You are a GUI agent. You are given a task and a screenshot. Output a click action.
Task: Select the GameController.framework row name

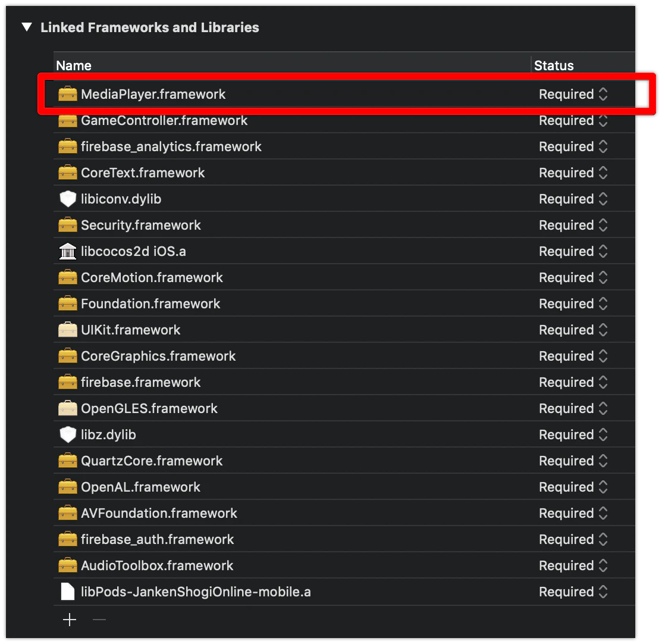pos(164,120)
